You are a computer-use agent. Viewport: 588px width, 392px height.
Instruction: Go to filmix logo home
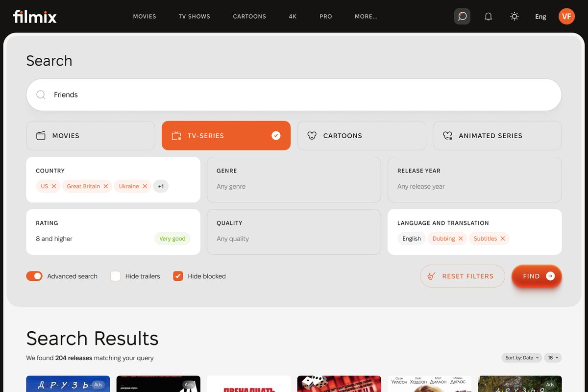[x=35, y=17]
